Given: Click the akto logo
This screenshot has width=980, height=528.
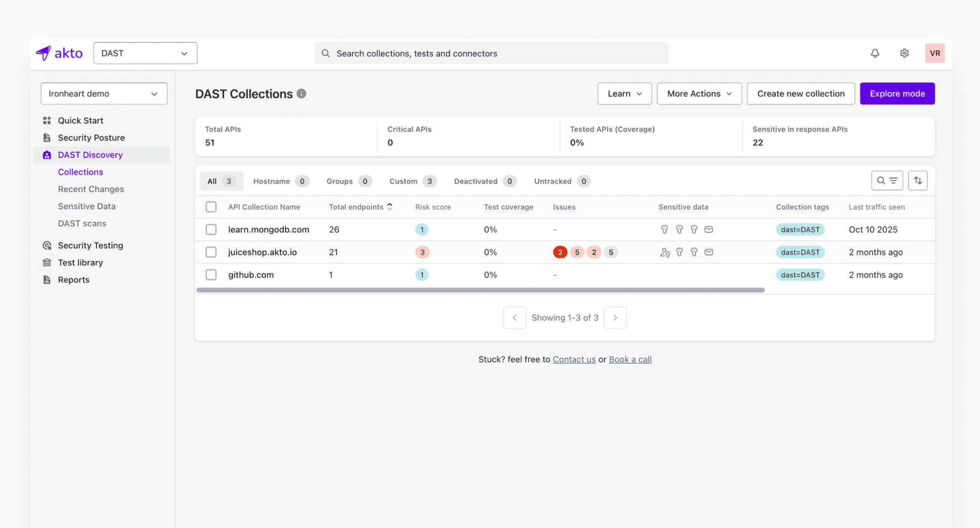Looking at the screenshot, I should (59, 53).
